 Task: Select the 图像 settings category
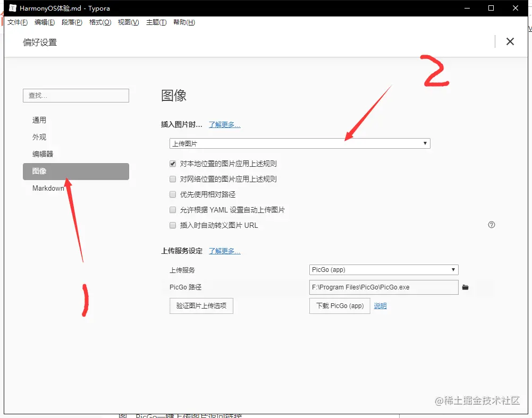click(76, 171)
